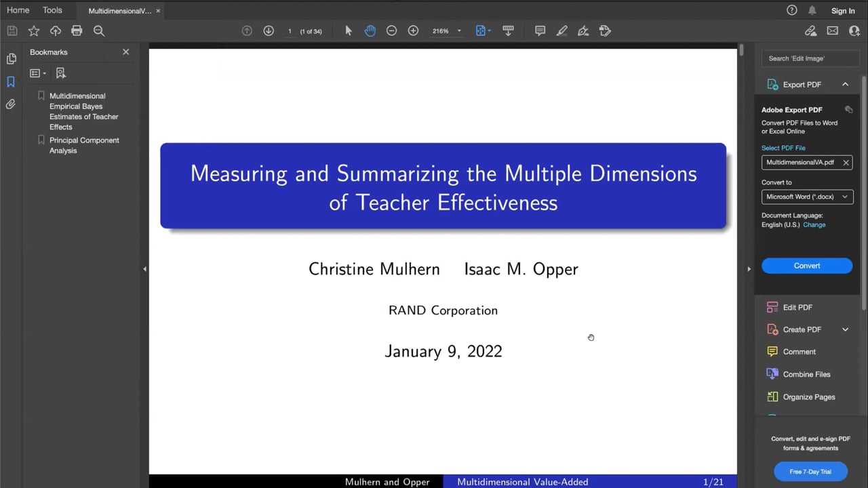Open the Tools tab

[52, 10]
